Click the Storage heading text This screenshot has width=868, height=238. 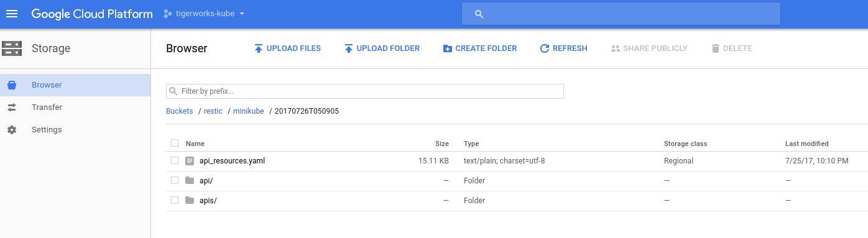[x=51, y=48]
